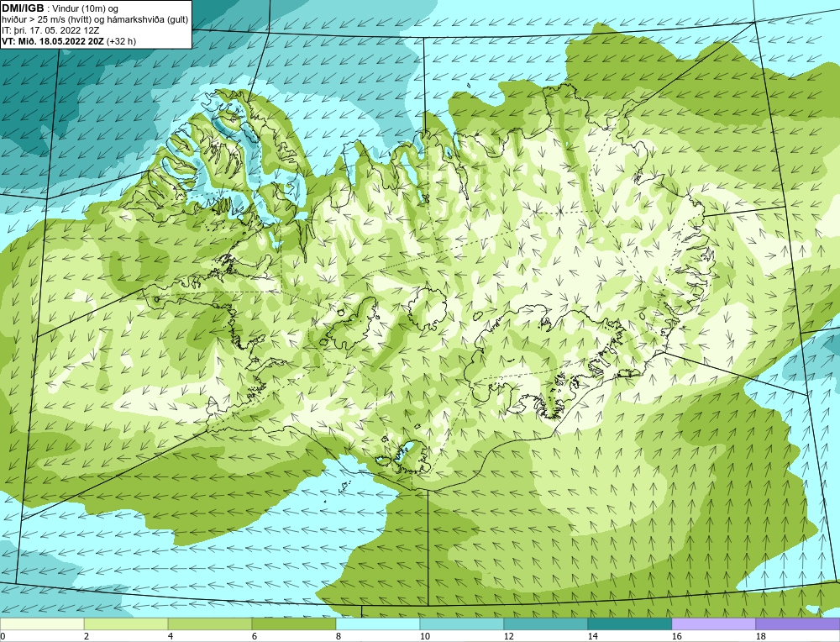Click the legend label '12'
This screenshot has height=642, width=840.
point(508,637)
